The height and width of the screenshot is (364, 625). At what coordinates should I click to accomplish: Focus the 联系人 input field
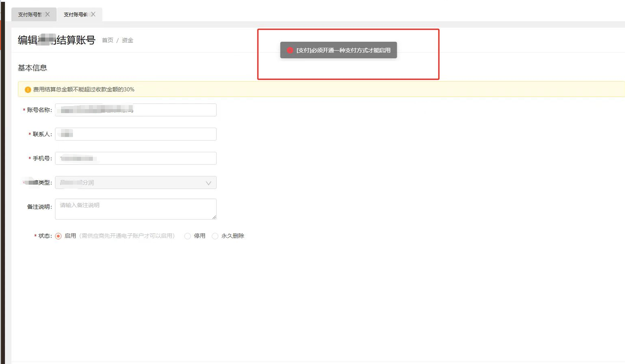pyautogui.click(x=136, y=134)
